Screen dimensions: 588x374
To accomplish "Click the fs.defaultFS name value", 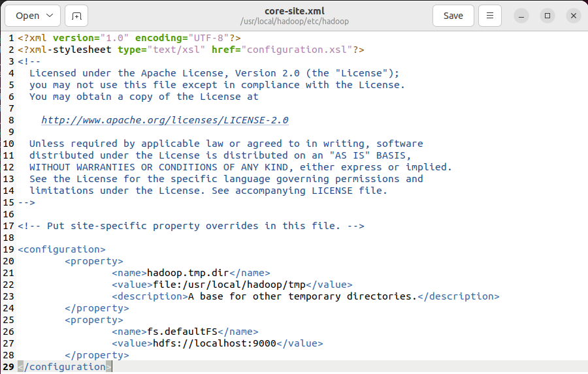I will 182,332.
